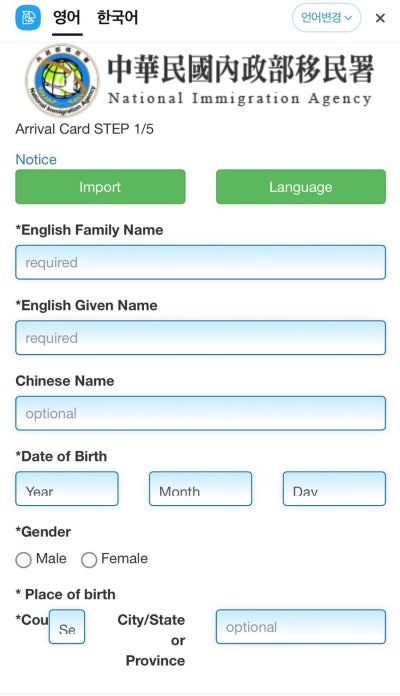Open the Notice link

(36, 159)
